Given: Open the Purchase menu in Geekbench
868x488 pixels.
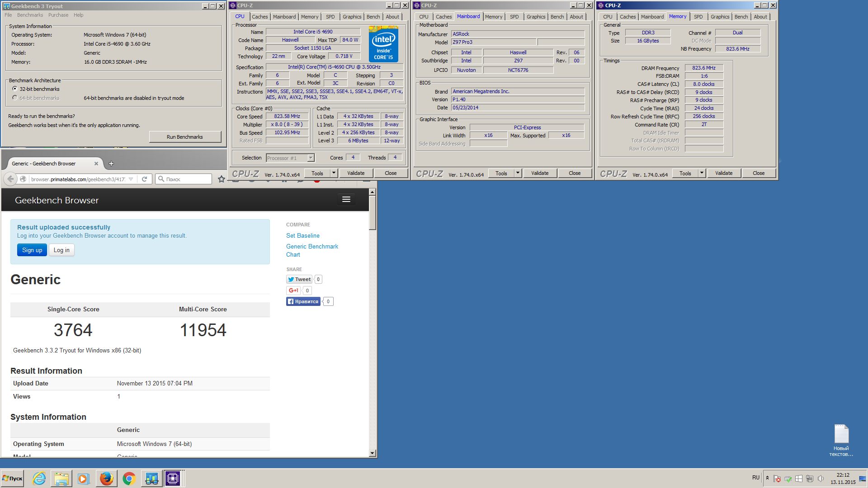Looking at the screenshot, I should pos(58,15).
